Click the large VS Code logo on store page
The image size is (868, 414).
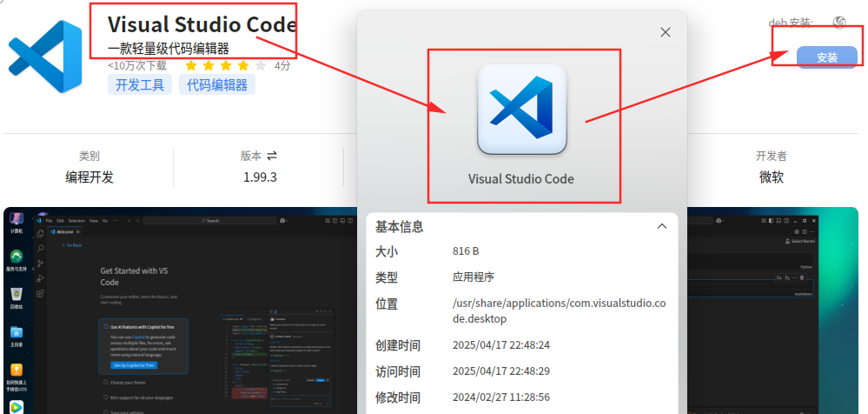pos(45,57)
